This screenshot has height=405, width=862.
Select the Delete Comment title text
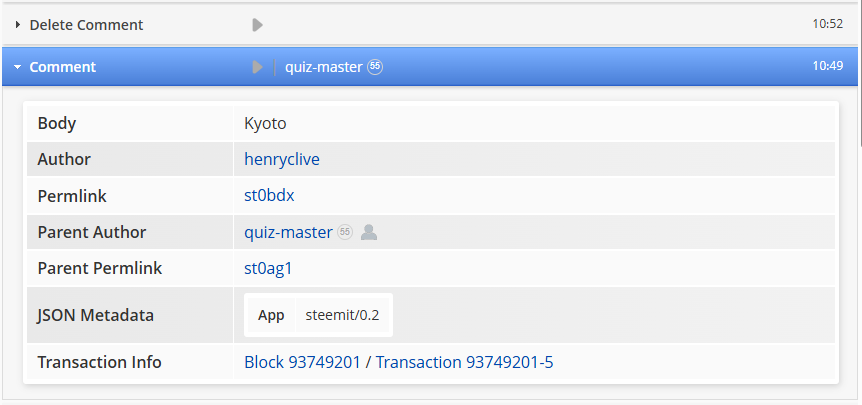click(86, 24)
